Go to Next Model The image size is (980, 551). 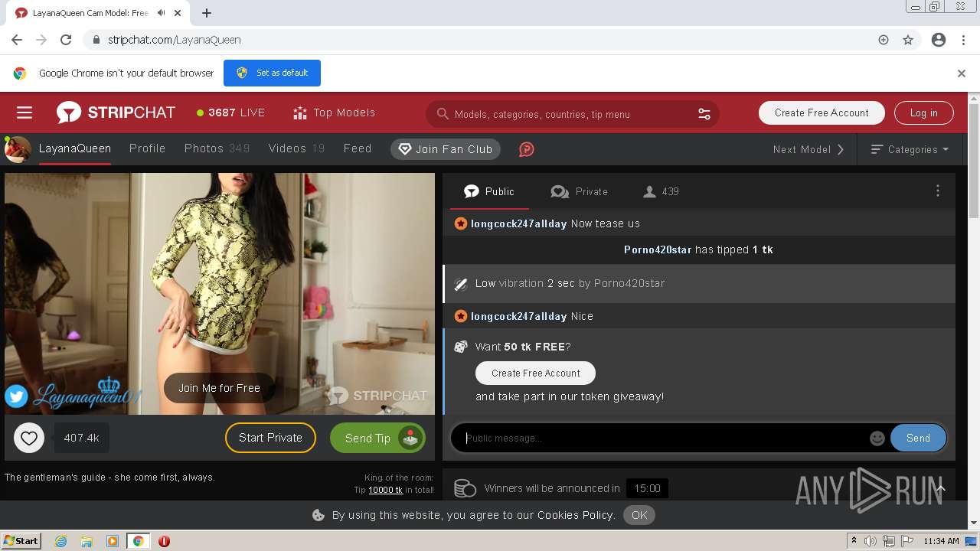[x=808, y=149]
